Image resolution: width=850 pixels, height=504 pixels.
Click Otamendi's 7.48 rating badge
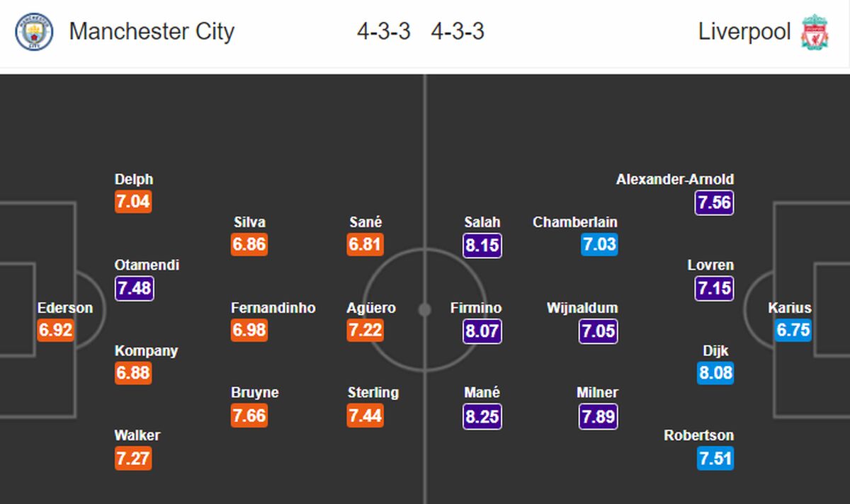click(x=134, y=288)
